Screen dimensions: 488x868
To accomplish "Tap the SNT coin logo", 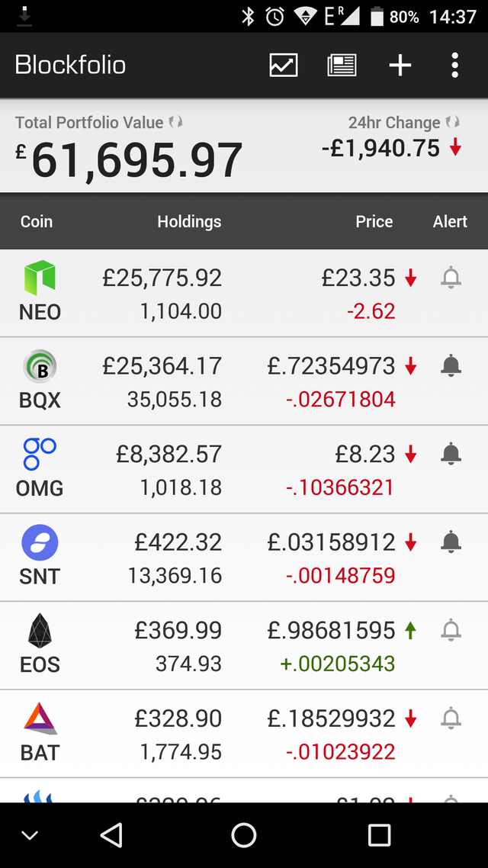I will 40,543.
